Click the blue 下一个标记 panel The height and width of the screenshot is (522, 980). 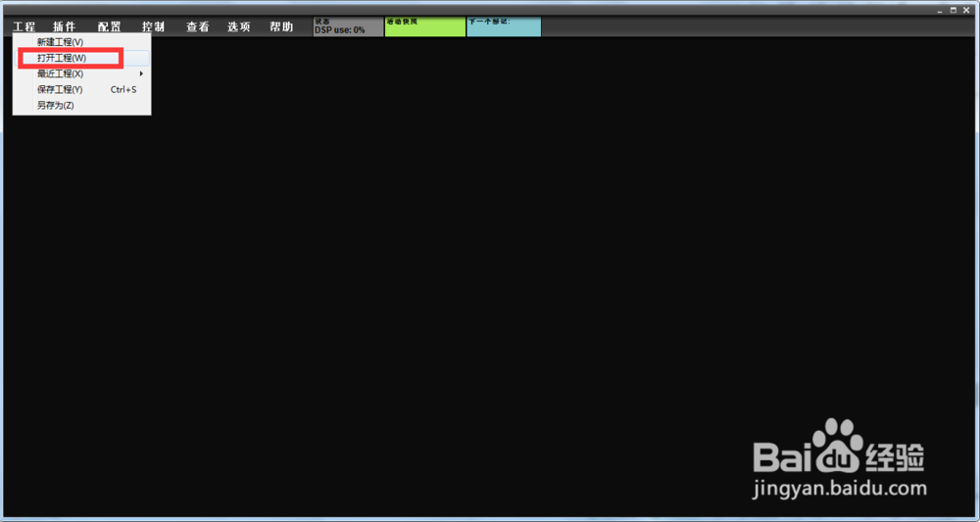[x=504, y=26]
